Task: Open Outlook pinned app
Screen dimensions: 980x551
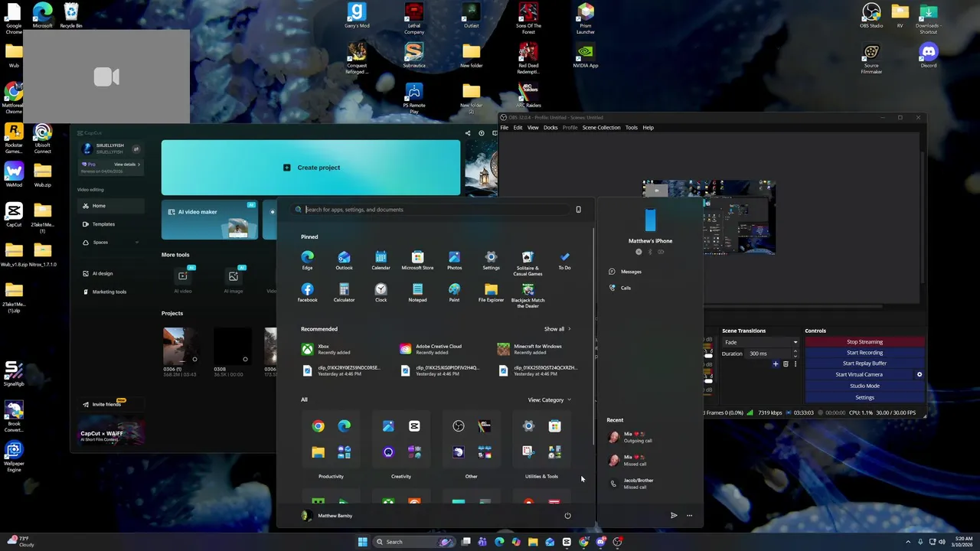Action: click(344, 260)
